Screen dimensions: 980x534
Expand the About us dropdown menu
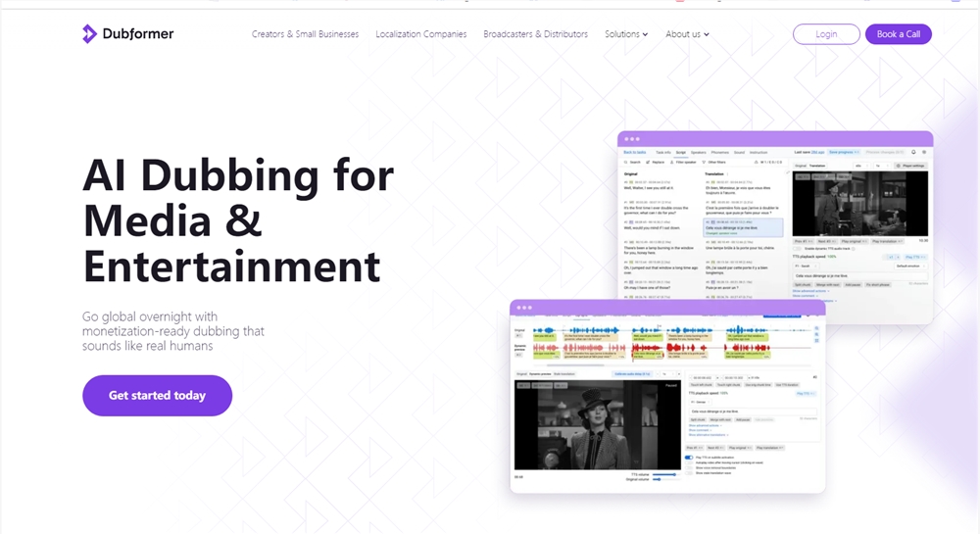point(688,34)
